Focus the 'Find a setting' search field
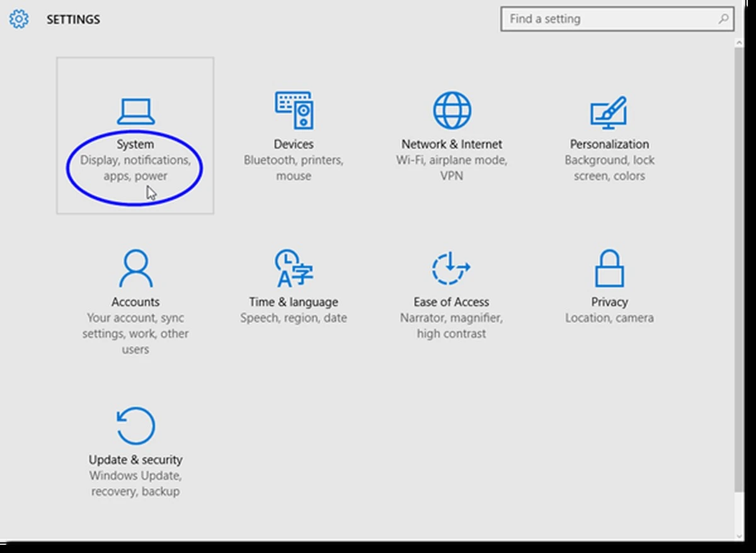The height and width of the screenshot is (553, 756). coord(608,20)
